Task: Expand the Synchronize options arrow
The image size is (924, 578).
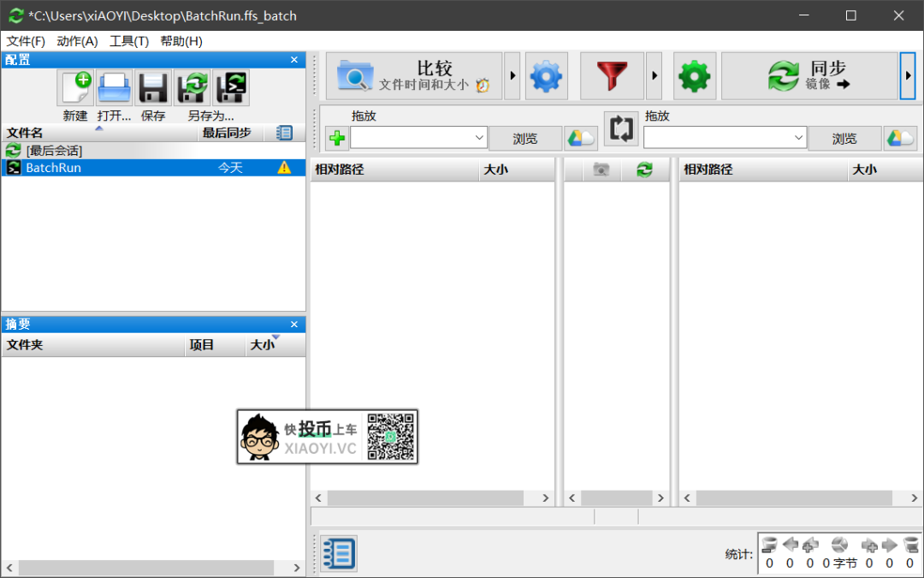Action: (908, 76)
